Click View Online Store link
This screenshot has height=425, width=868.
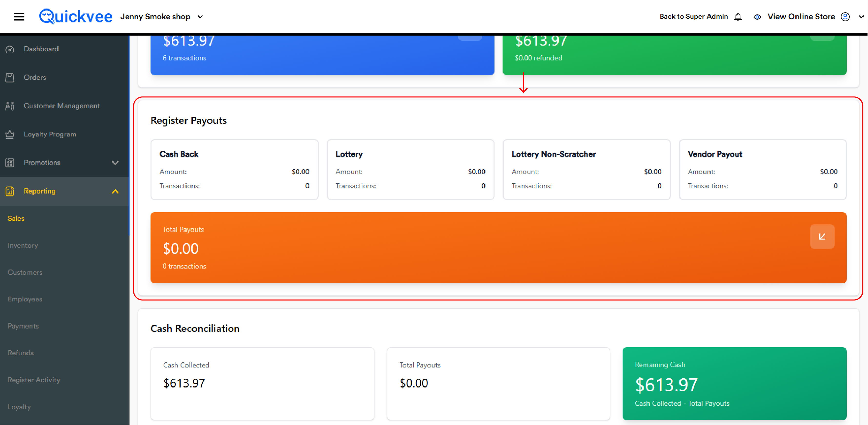(801, 17)
